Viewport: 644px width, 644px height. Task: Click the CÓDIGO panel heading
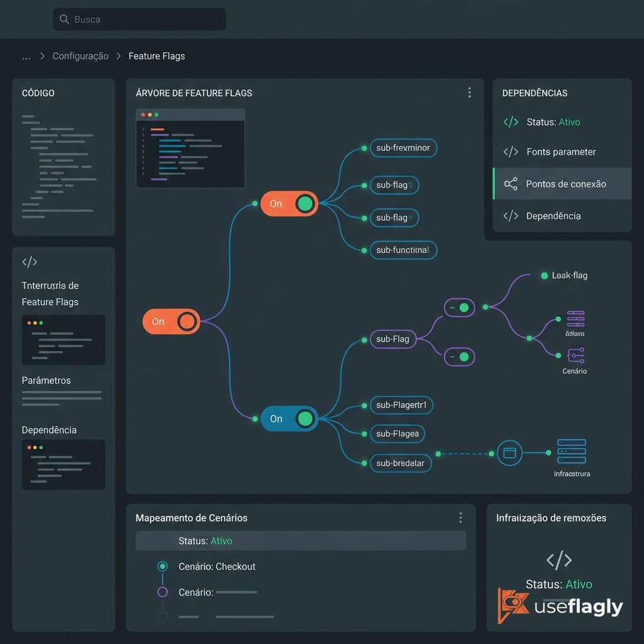tap(38, 93)
